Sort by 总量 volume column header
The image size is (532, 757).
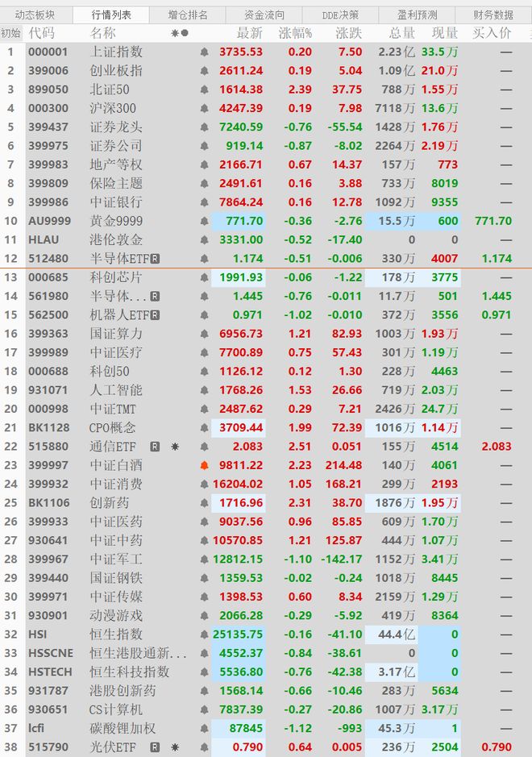pyautogui.click(x=401, y=33)
